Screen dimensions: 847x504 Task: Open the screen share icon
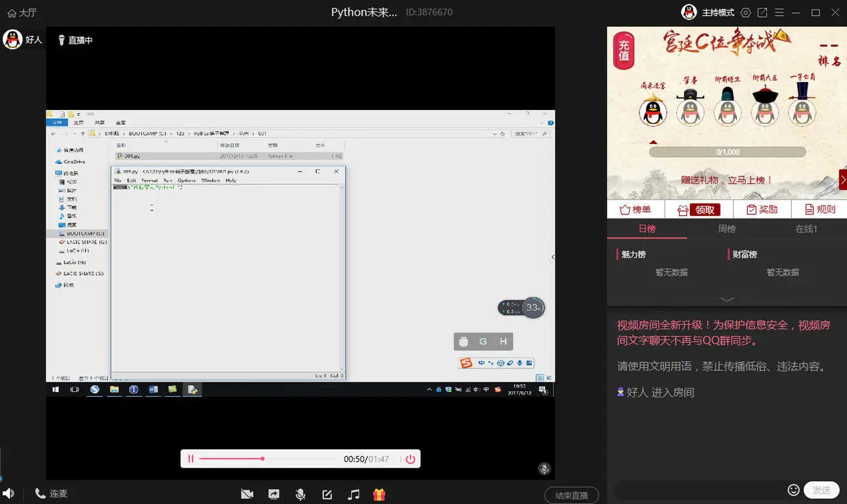[x=274, y=494]
